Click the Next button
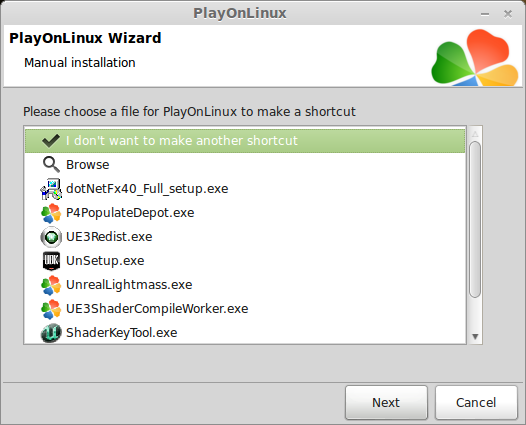Viewport: 526px width, 425px height. pyautogui.click(x=386, y=403)
